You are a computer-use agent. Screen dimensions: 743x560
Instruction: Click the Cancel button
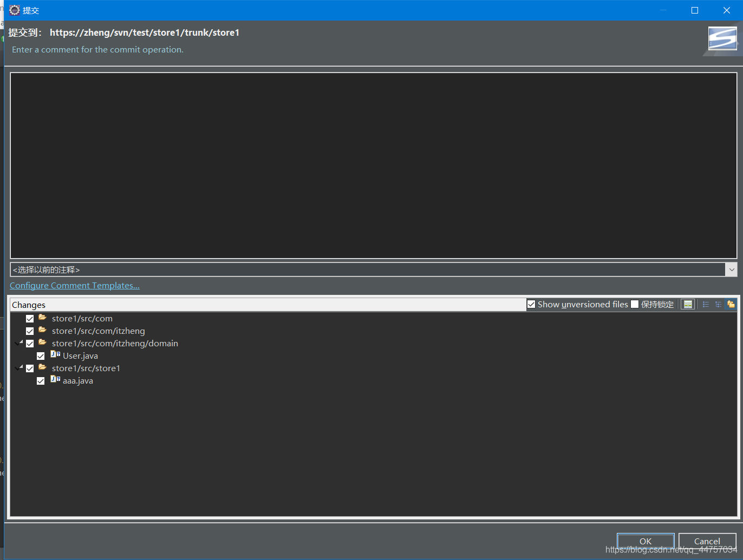[707, 541]
